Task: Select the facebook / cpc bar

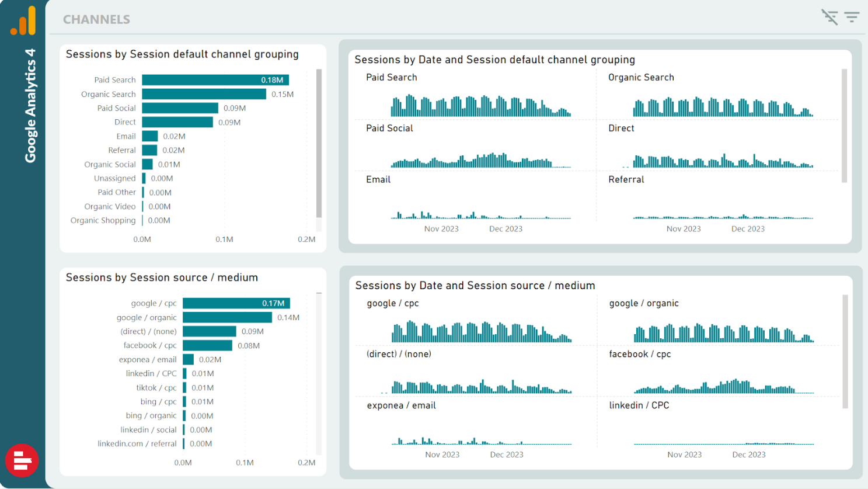Action: (x=207, y=345)
